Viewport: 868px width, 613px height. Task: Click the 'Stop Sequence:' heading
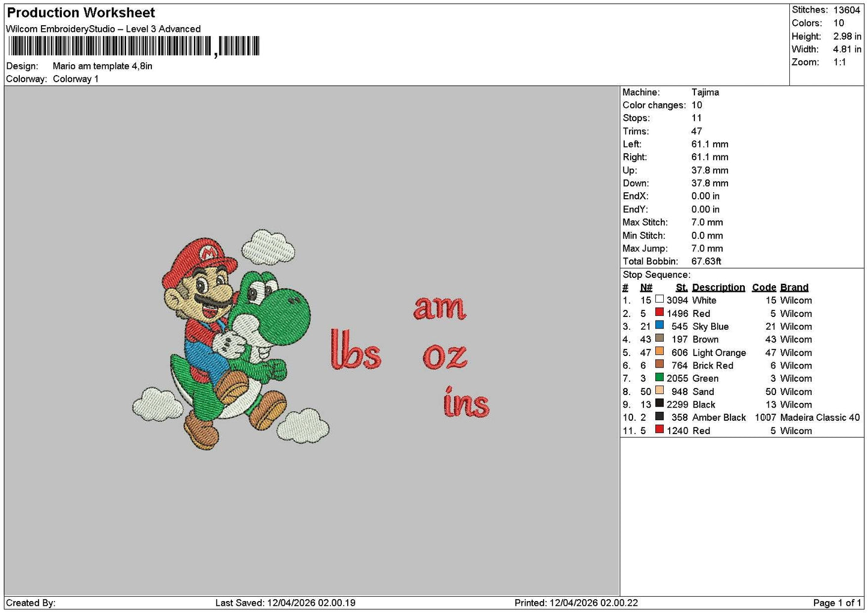(x=657, y=274)
